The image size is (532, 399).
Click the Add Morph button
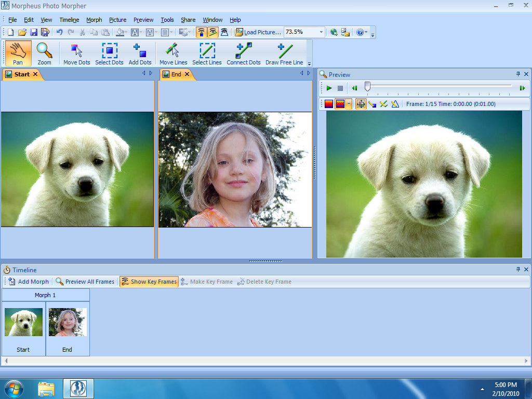[x=29, y=282]
